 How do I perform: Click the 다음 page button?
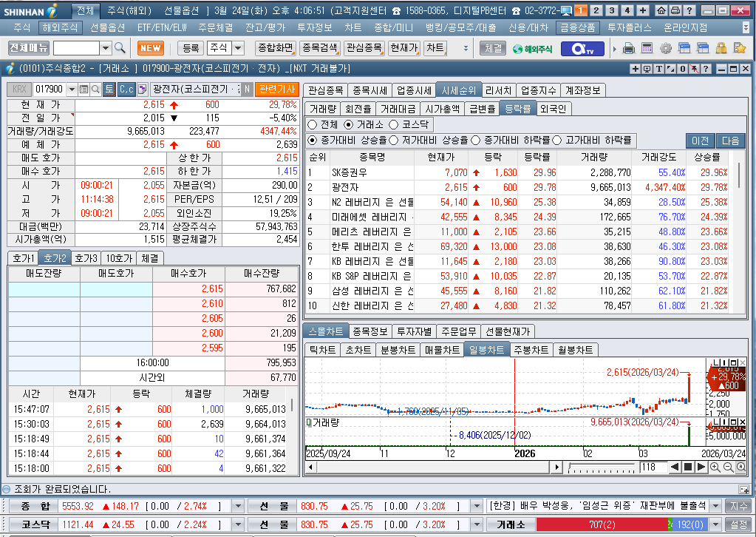point(730,141)
